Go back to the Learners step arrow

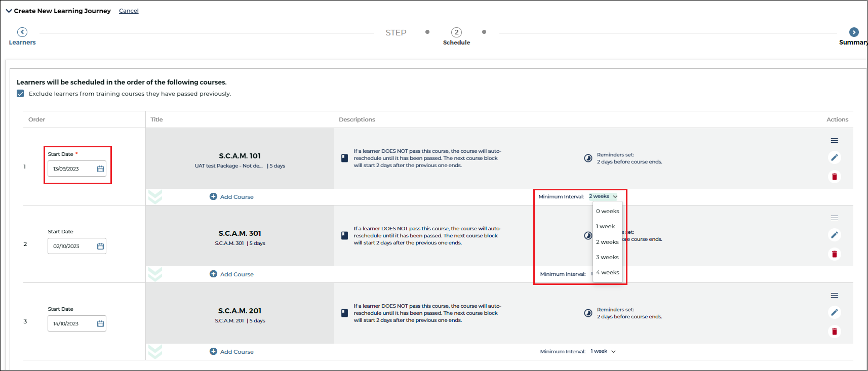coord(22,32)
